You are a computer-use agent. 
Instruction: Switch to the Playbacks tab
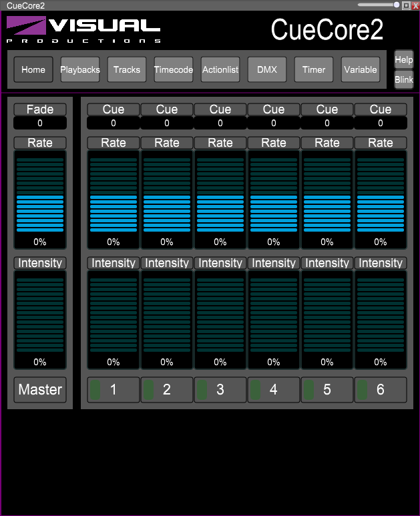[80, 69]
